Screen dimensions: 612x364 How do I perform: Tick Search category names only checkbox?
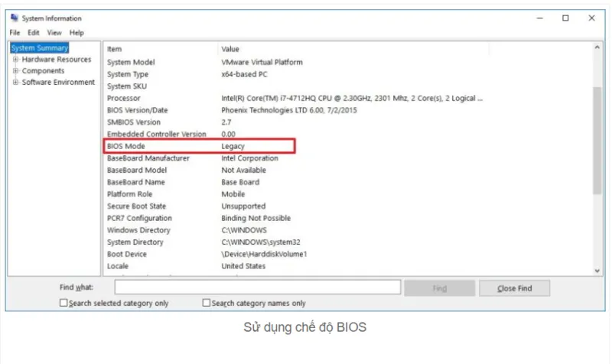[206, 303]
